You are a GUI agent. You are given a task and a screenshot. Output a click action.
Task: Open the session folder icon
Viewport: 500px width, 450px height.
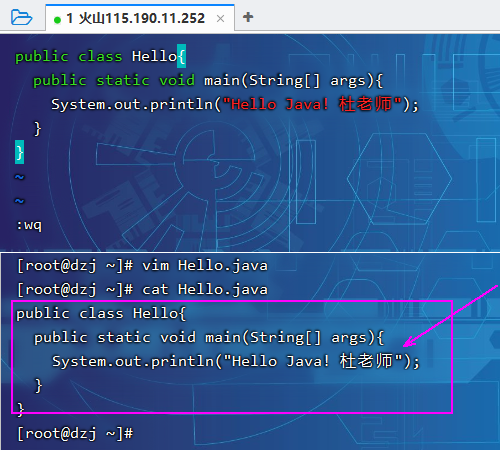21,17
